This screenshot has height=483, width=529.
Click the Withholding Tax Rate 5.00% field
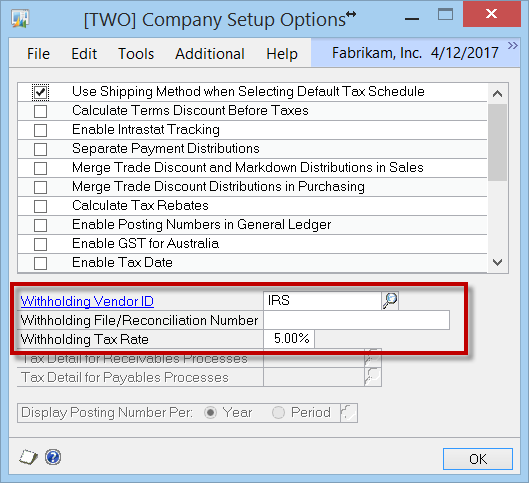(x=289, y=339)
